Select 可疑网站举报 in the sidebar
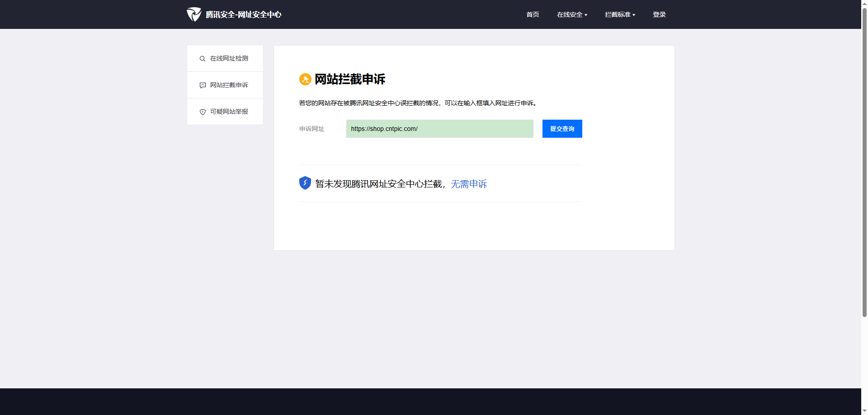This screenshot has width=868, height=415. coord(225,112)
